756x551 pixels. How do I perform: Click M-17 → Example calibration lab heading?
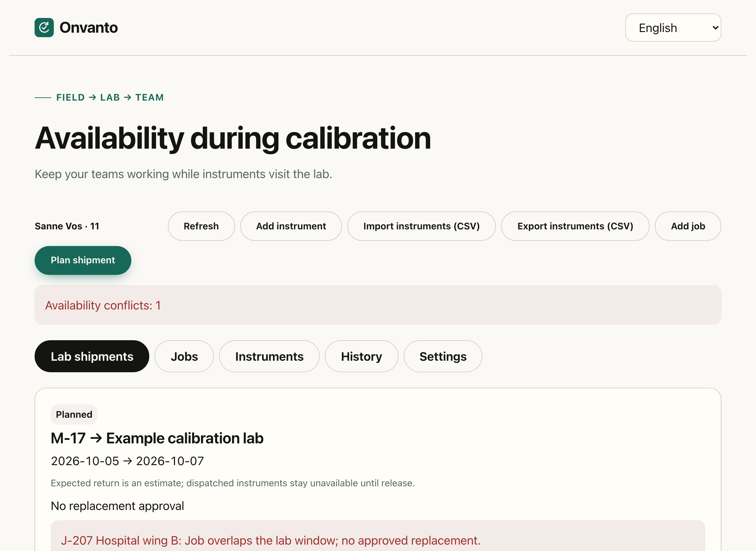pyautogui.click(x=157, y=438)
